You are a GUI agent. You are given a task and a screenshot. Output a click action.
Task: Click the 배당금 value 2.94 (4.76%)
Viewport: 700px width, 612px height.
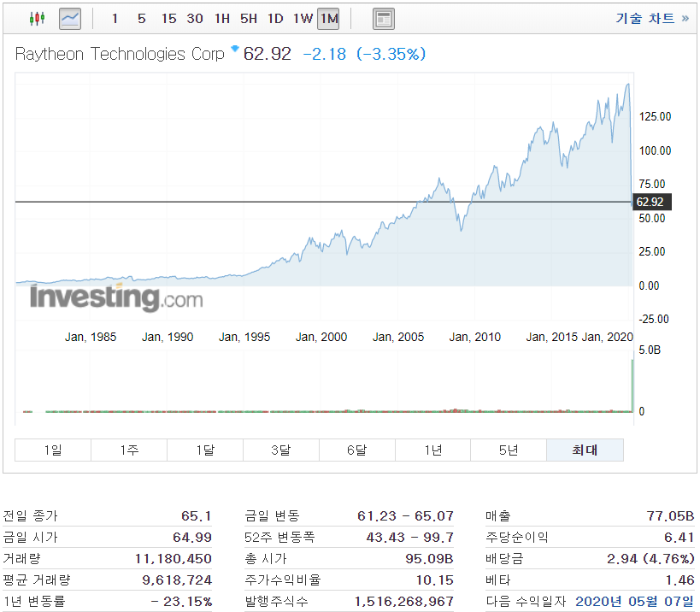650,559
